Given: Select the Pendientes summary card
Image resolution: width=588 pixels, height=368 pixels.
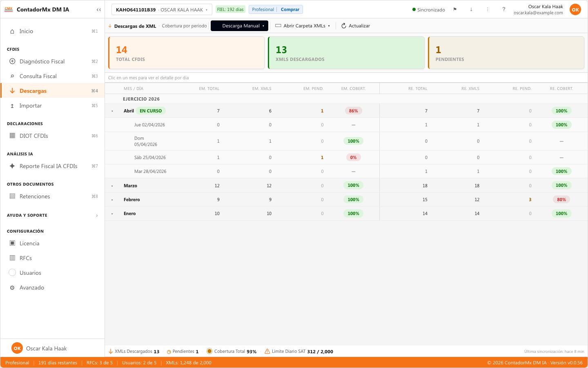Looking at the screenshot, I should (506, 53).
